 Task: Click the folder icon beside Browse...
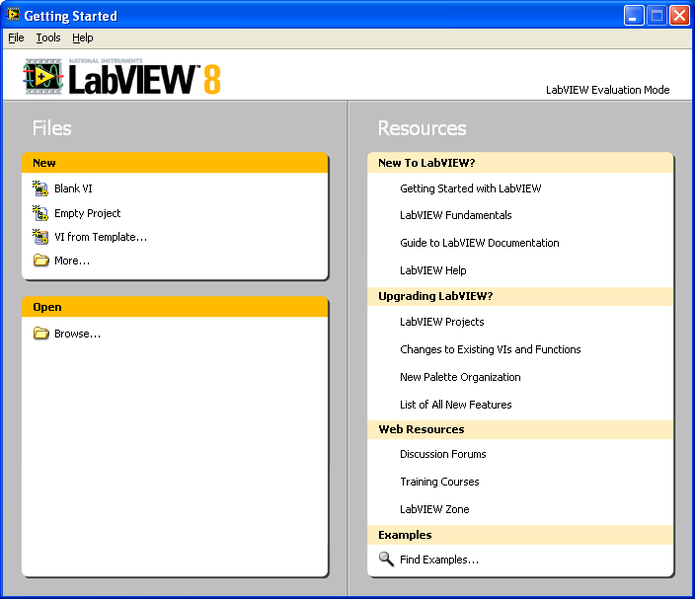click(41, 333)
